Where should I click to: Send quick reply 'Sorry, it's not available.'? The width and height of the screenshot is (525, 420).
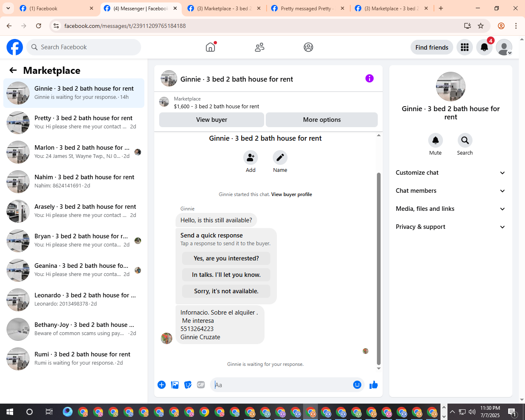pos(226,291)
